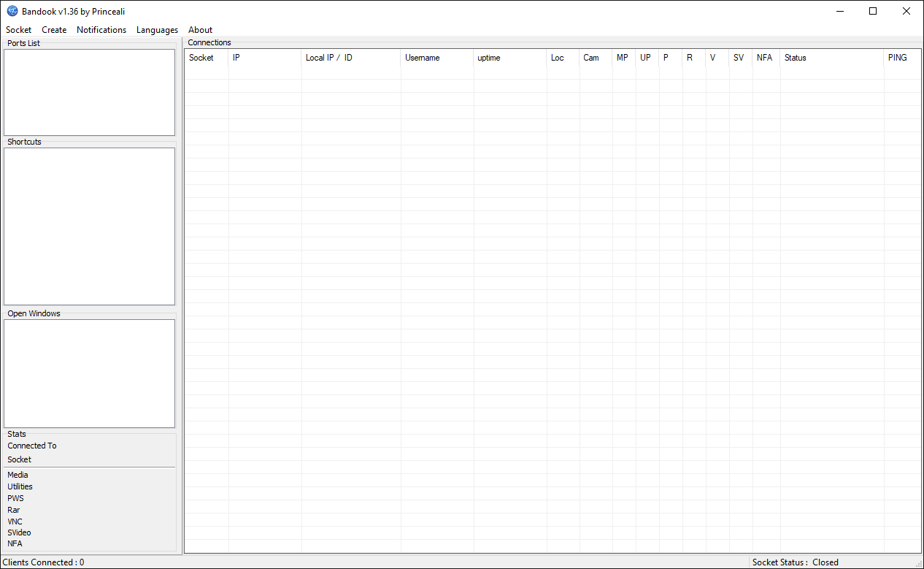Select the Media entry in Stats panel
Screen dimensions: 924x569
[x=18, y=475]
